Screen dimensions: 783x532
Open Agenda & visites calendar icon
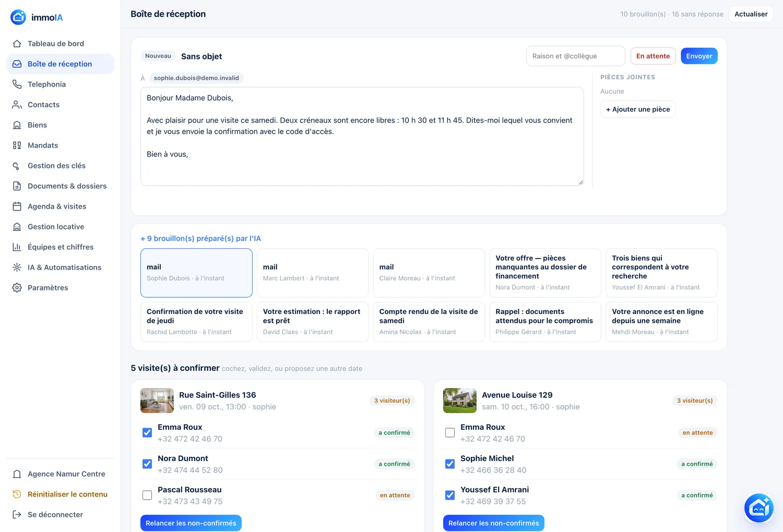pos(17,207)
